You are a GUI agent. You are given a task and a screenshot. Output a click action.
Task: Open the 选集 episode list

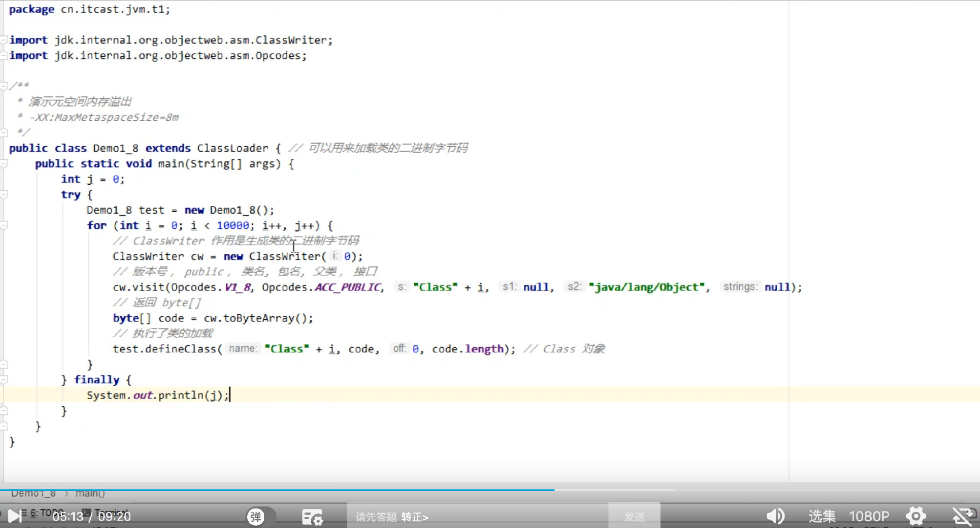[822, 516]
